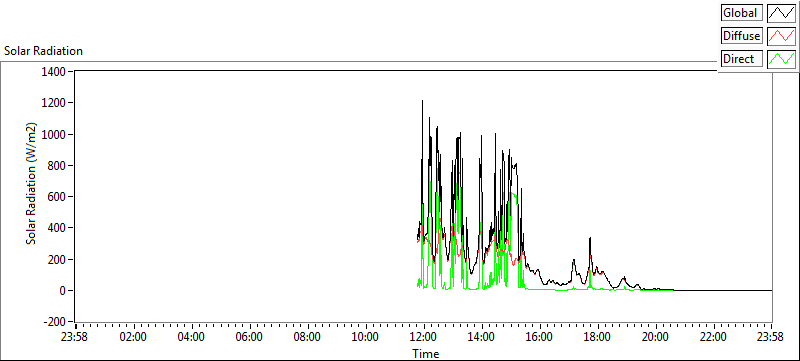Click the Global plot legend line icon

pos(782,13)
